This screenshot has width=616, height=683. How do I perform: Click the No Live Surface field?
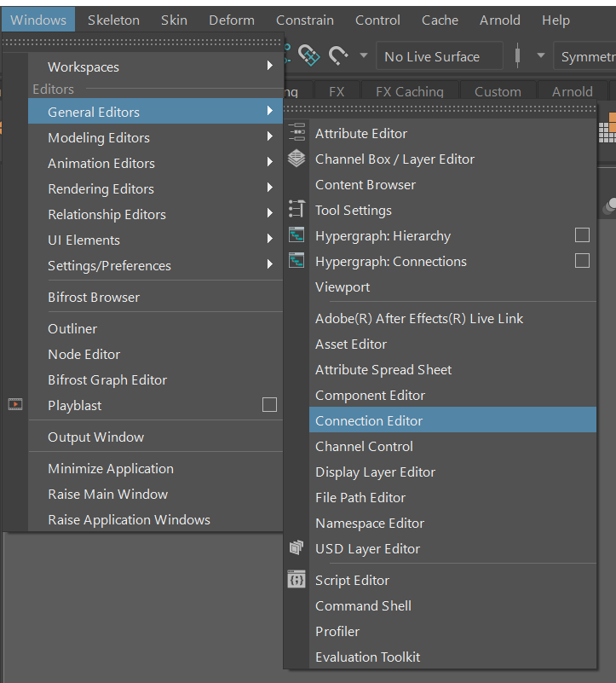tap(437, 56)
